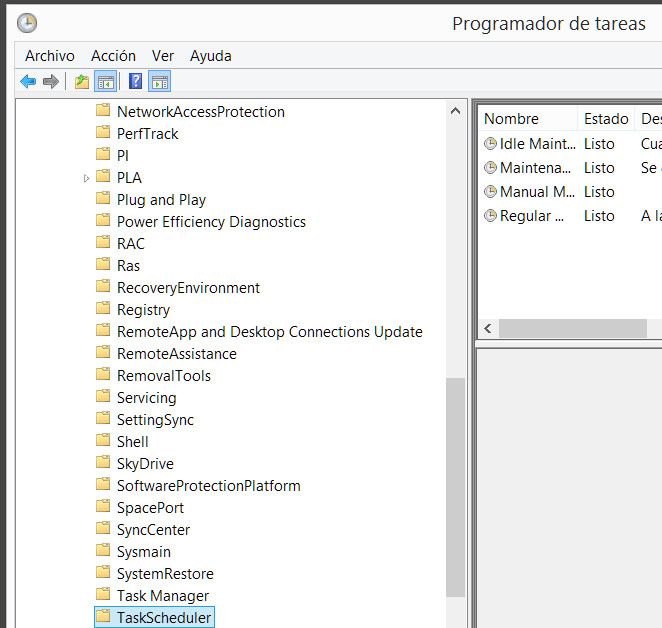Select the Manual Maintenance task row

pos(536,191)
